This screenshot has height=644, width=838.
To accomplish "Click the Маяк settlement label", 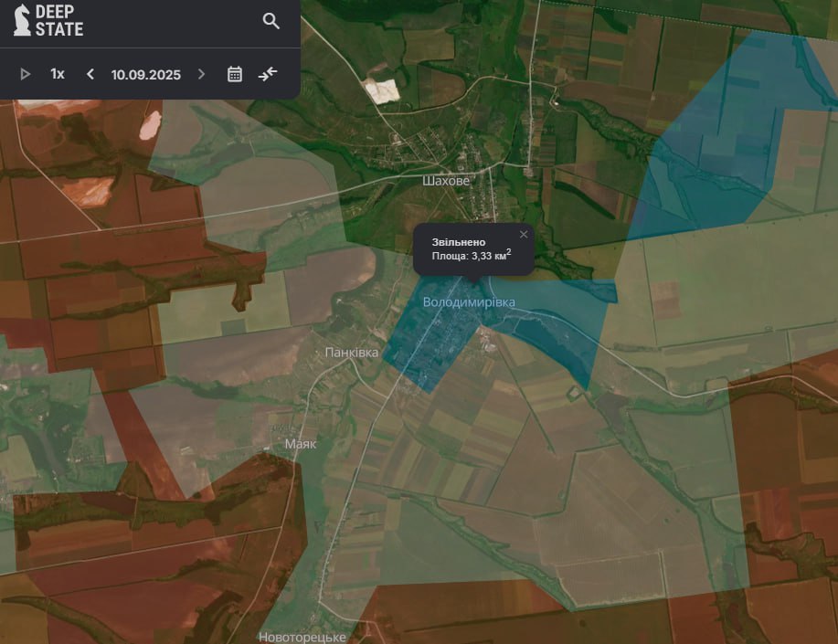I will pyautogui.click(x=301, y=443).
